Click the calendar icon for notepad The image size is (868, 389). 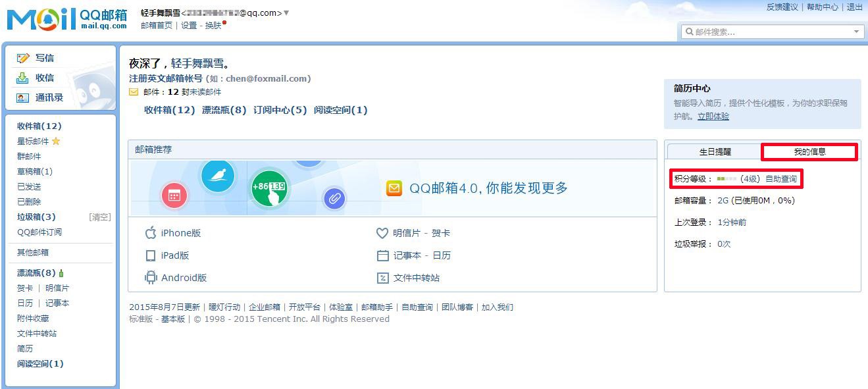382,255
